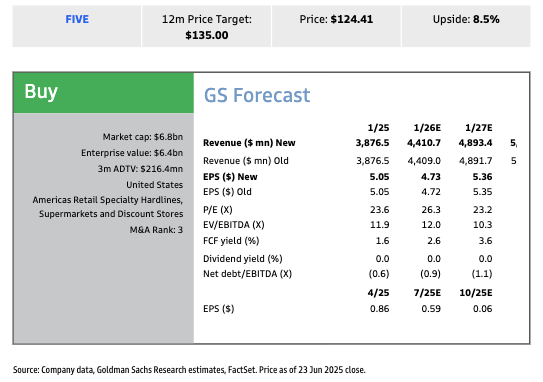Screen dimensions: 543x382
Task: Click the FCF yield (%) row label
Action: coord(231,241)
